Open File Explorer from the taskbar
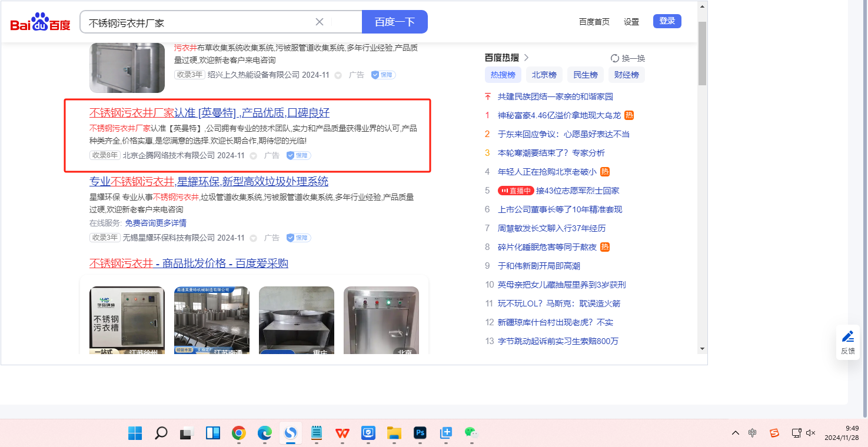Viewport: 868px width, 447px height. (x=394, y=433)
